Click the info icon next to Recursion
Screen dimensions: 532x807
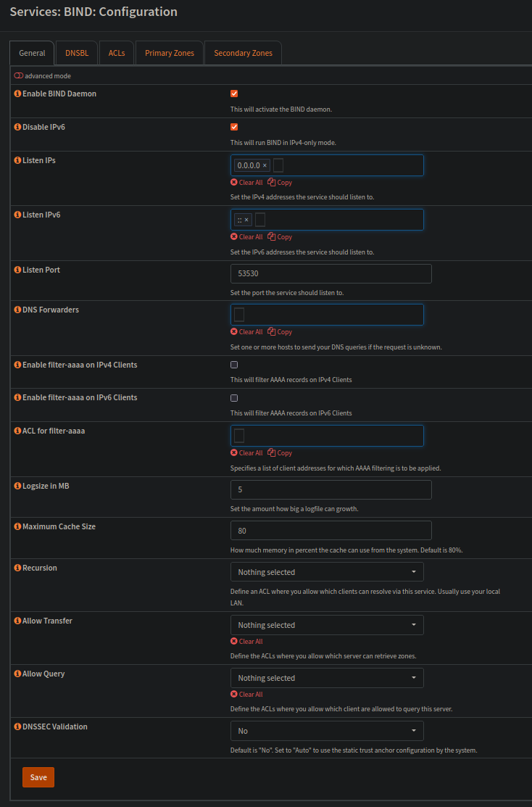[17, 568]
